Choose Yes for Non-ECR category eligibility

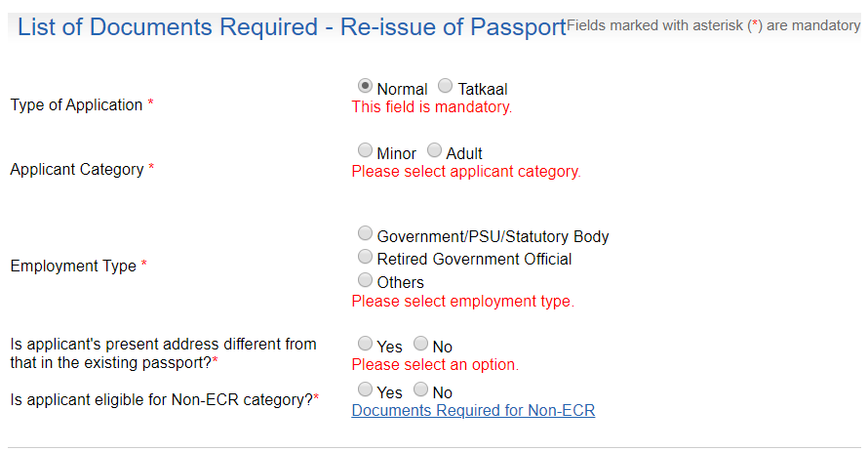point(365,389)
